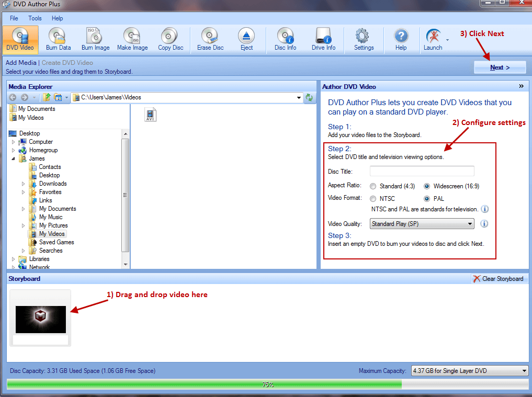This screenshot has height=397, width=532.
Task: Expand the My Pictures folder node
Action: [x=23, y=225]
